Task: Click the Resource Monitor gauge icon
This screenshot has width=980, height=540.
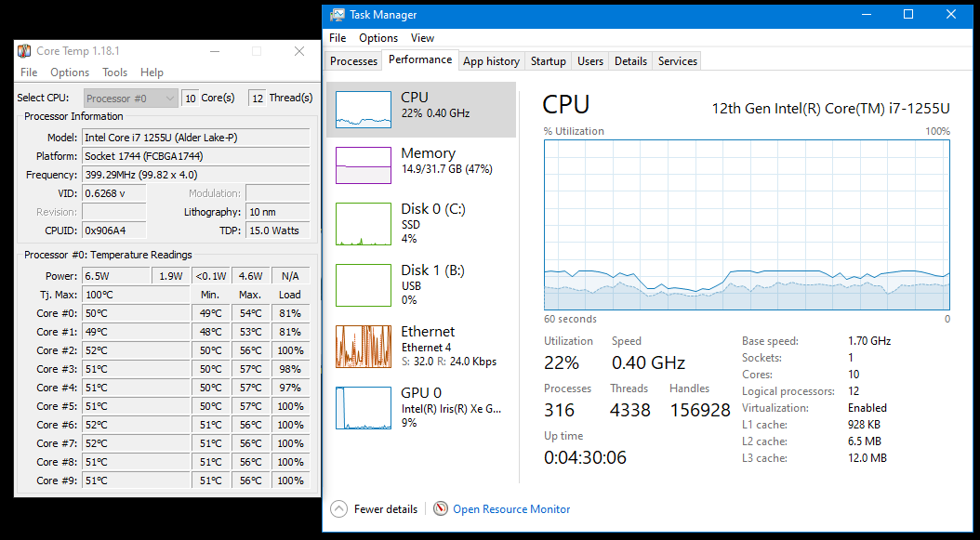Action: [441, 508]
